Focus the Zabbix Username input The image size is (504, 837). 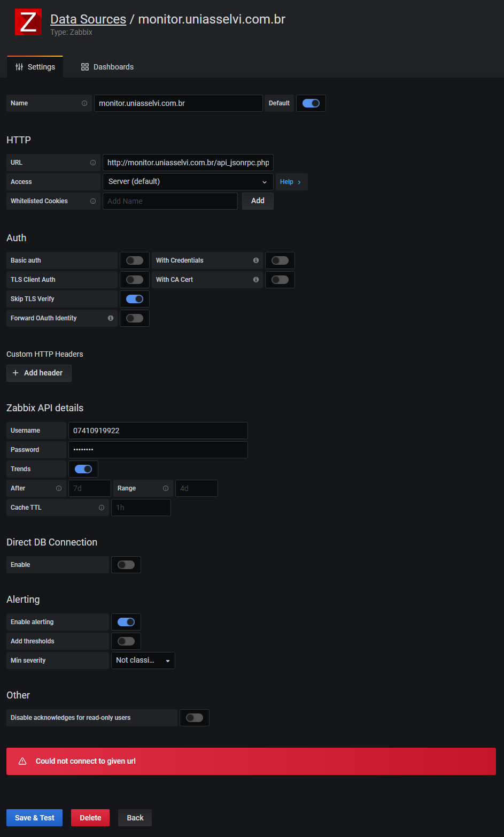point(158,431)
